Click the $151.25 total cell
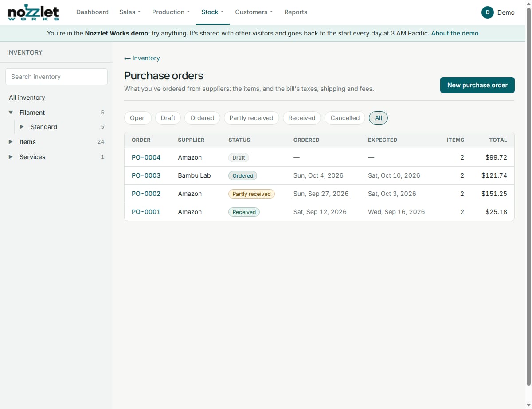Image resolution: width=532 pixels, height=409 pixels. [494, 194]
